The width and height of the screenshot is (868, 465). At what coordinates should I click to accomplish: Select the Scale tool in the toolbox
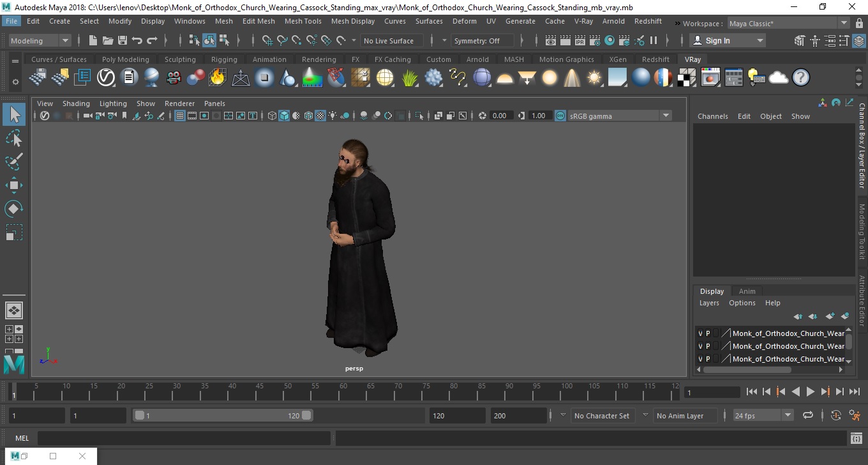pos(14,232)
